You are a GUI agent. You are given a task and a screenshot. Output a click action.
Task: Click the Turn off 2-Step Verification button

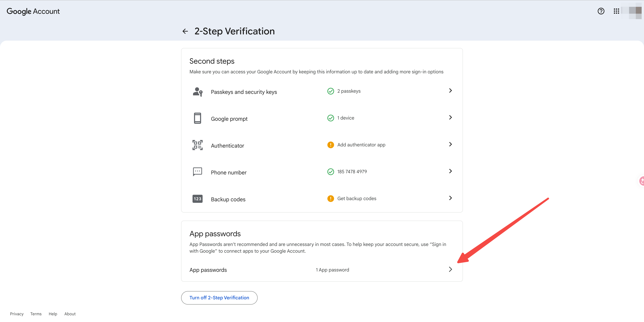(x=219, y=298)
